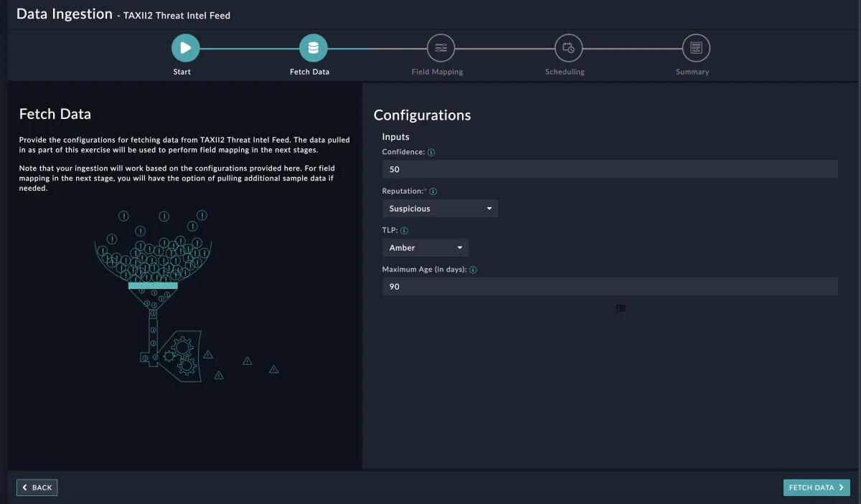The height and width of the screenshot is (504, 861).
Task: Click the Start step play icon
Action: click(185, 48)
